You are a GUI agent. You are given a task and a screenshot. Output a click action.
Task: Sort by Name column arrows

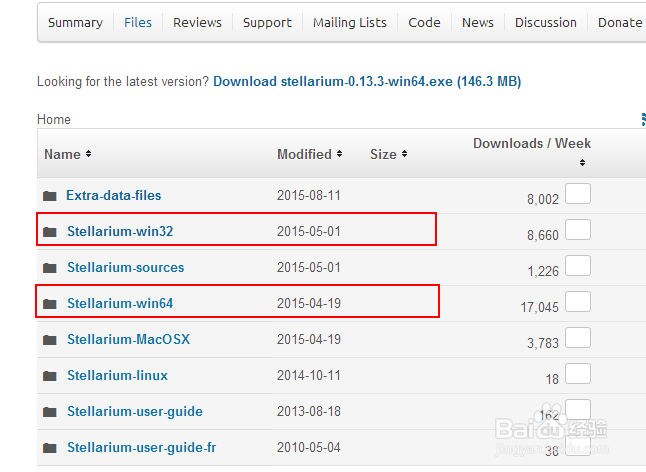[88, 154]
